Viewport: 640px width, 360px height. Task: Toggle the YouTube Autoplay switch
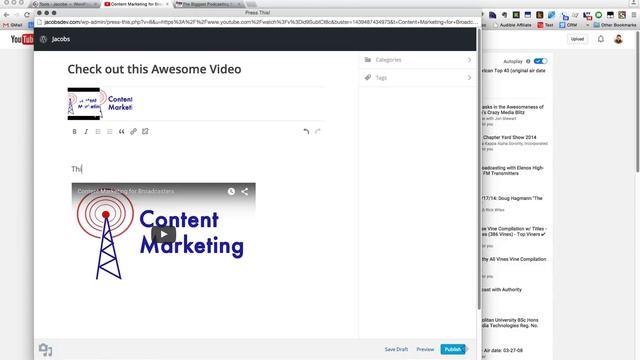540,61
